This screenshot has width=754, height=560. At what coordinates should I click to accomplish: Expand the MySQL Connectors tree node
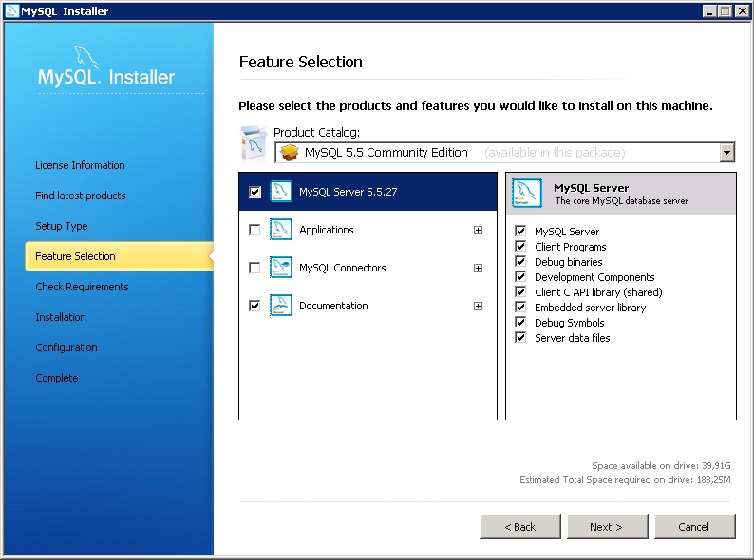pyautogui.click(x=478, y=269)
